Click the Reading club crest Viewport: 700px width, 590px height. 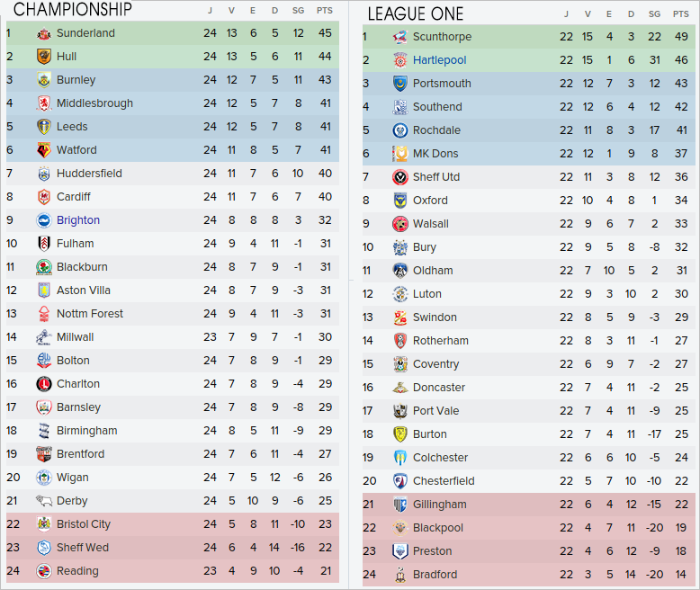coord(43,571)
